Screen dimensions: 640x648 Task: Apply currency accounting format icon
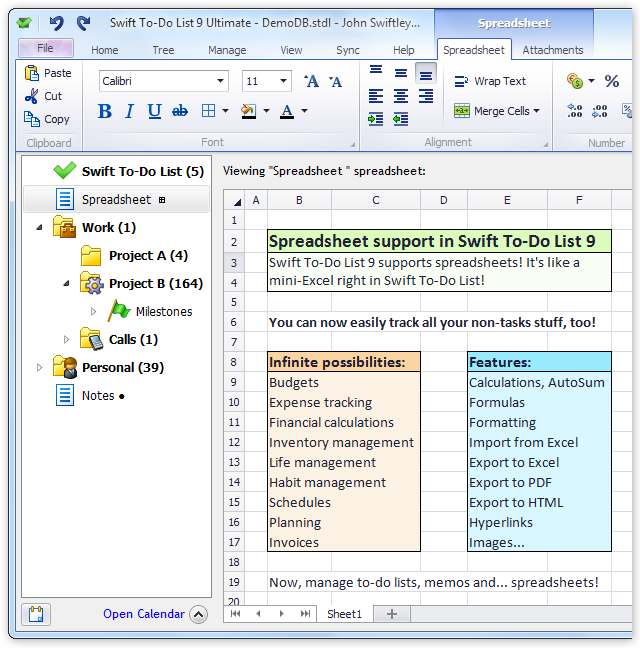click(x=575, y=81)
